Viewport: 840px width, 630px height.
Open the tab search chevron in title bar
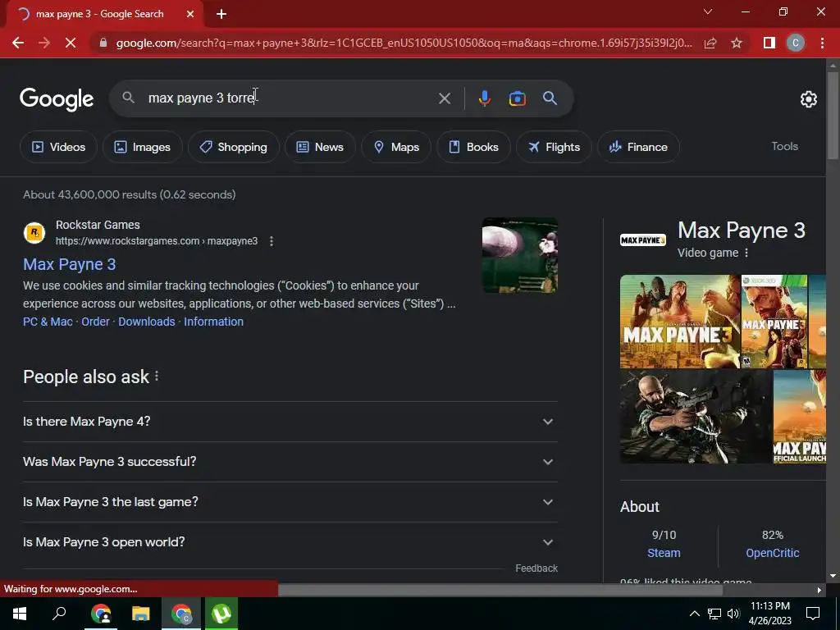click(708, 11)
